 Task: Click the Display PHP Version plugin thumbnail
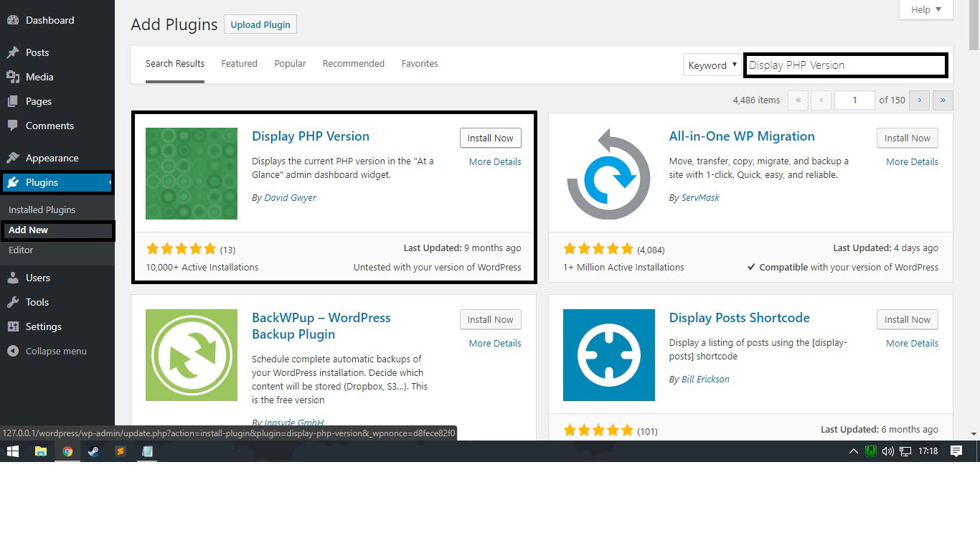click(x=192, y=174)
